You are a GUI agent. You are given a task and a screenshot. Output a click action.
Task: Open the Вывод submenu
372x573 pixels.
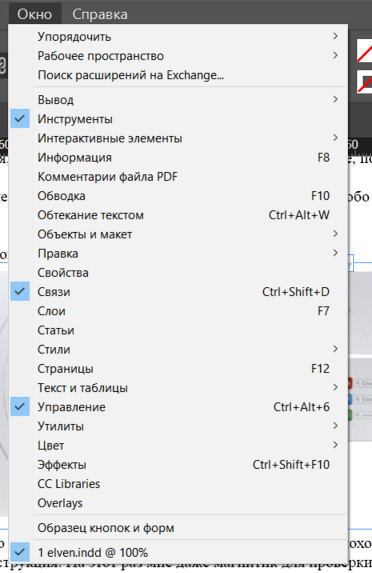(x=178, y=99)
